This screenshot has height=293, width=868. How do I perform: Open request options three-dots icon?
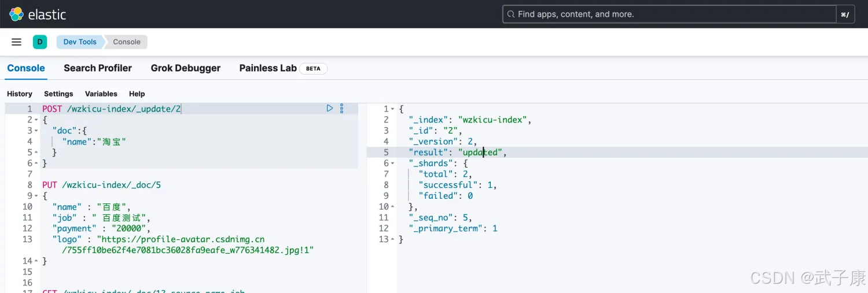[x=341, y=108]
